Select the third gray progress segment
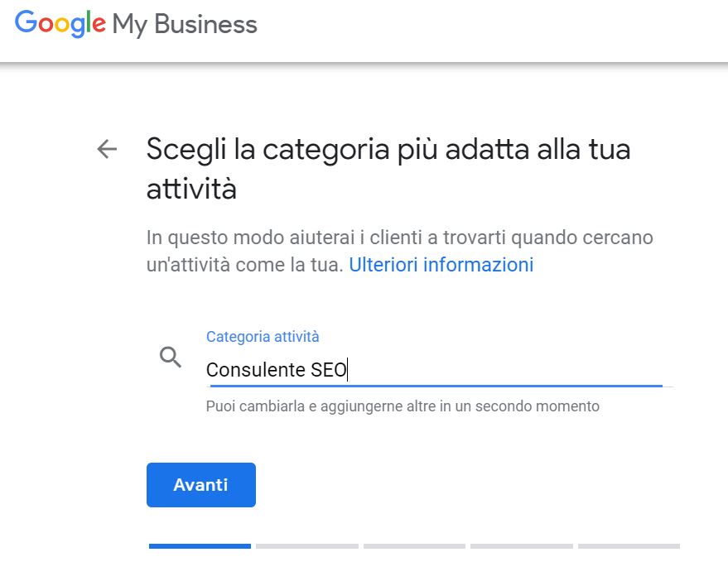The image size is (728, 581). 414,546
